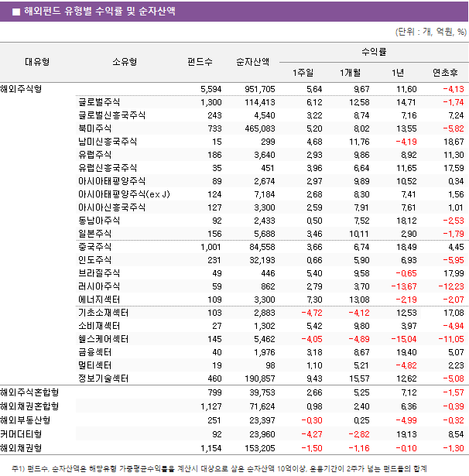Click the 브라질주식 row label
The image size is (469, 476).
tap(99, 273)
